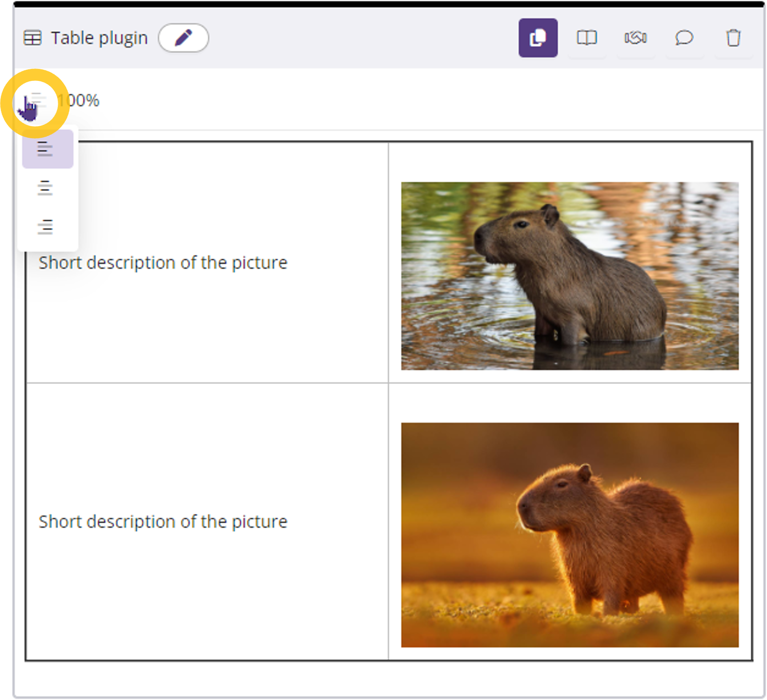Click empty header space left of copy icon
767x700 pixels.
[356, 38]
